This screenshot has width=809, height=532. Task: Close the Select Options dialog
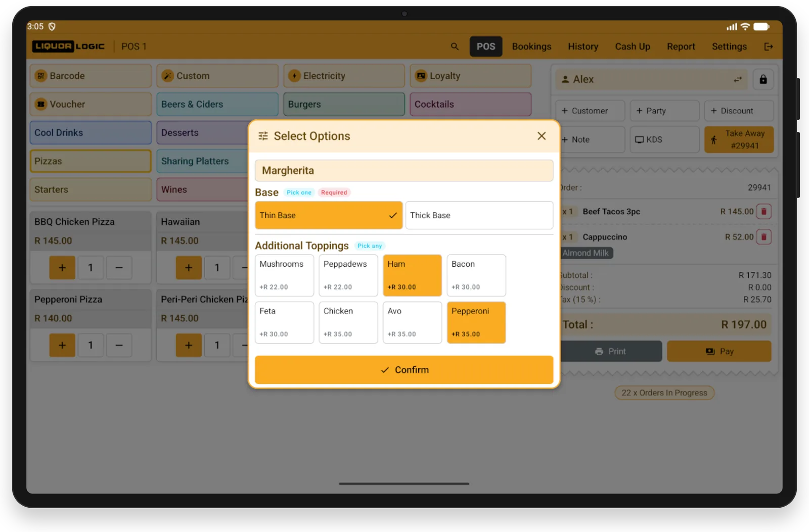(x=542, y=136)
